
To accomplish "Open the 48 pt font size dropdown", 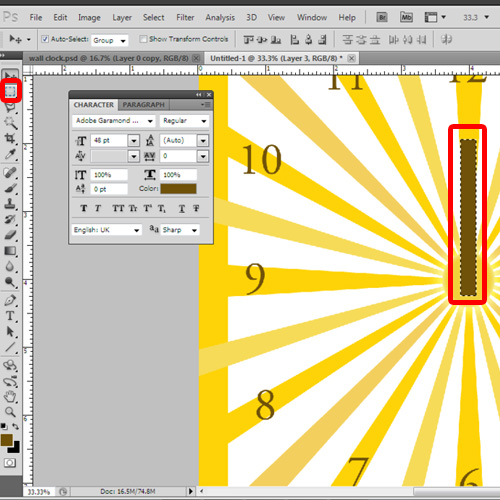I will 134,141.
